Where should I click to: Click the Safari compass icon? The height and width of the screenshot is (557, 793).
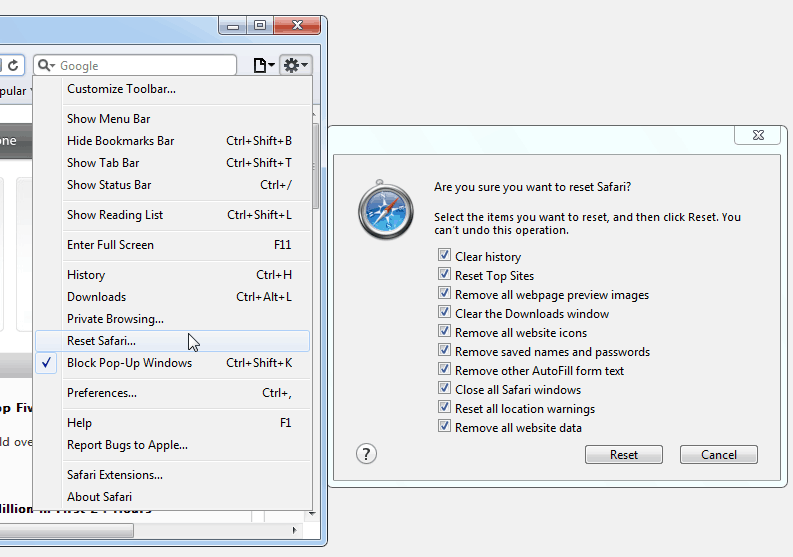point(386,209)
